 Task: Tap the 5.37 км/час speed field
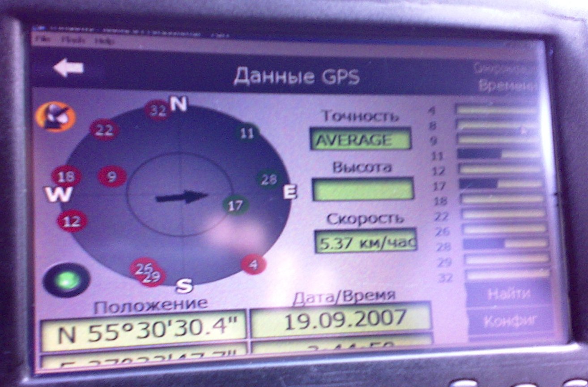tap(366, 241)
